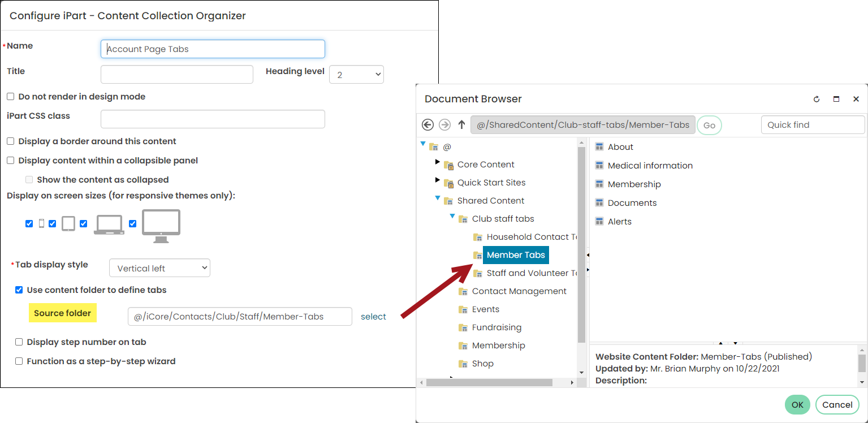The image size is (868, 423).
Task: Refresh the Document Browser window
Action: [817, 99]
